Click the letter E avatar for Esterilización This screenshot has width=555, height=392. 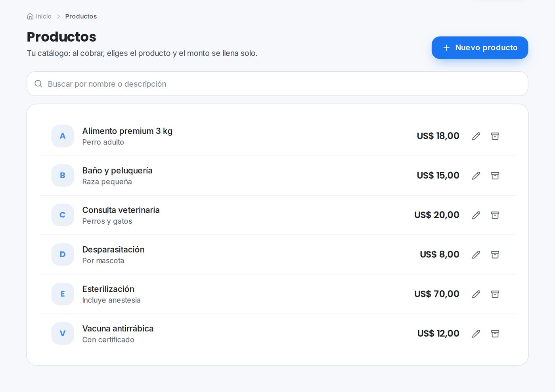pyautogui.click(x=63, y=294)
